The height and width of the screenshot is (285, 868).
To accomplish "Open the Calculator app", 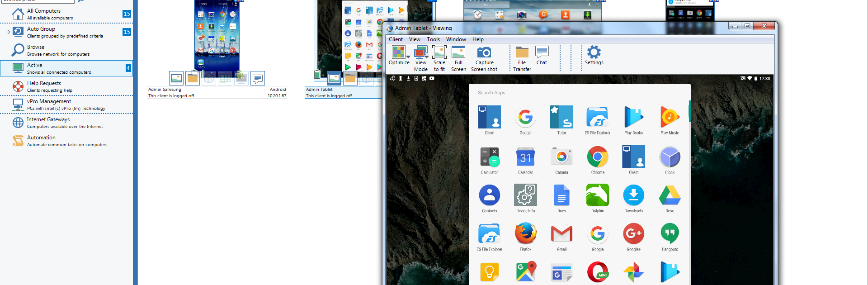I will pos(490,160).
